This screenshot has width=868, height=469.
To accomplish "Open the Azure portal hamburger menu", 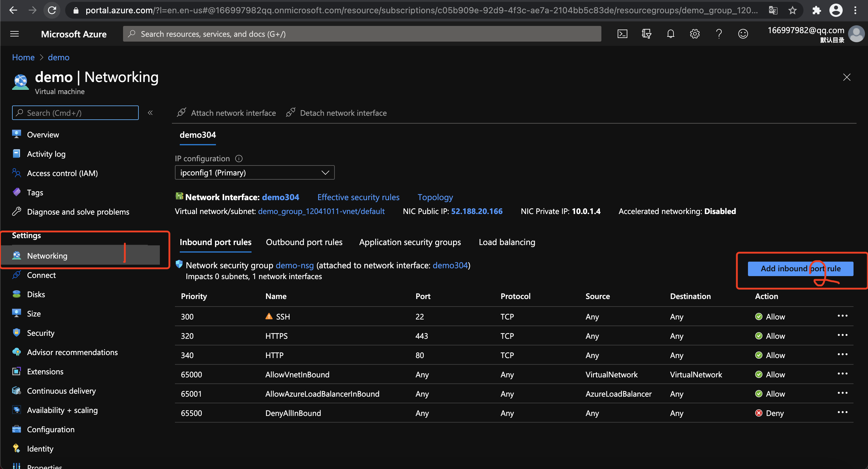I will 14,34.
